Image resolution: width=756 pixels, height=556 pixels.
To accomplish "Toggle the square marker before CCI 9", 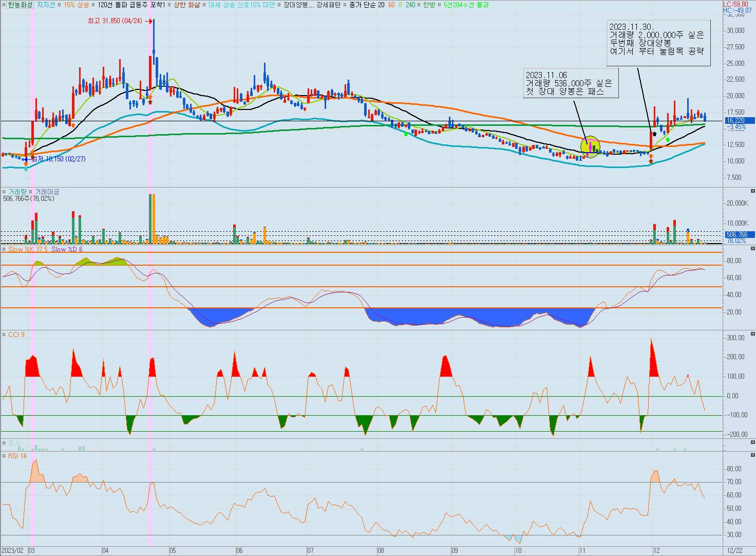I will pos(4,335).
